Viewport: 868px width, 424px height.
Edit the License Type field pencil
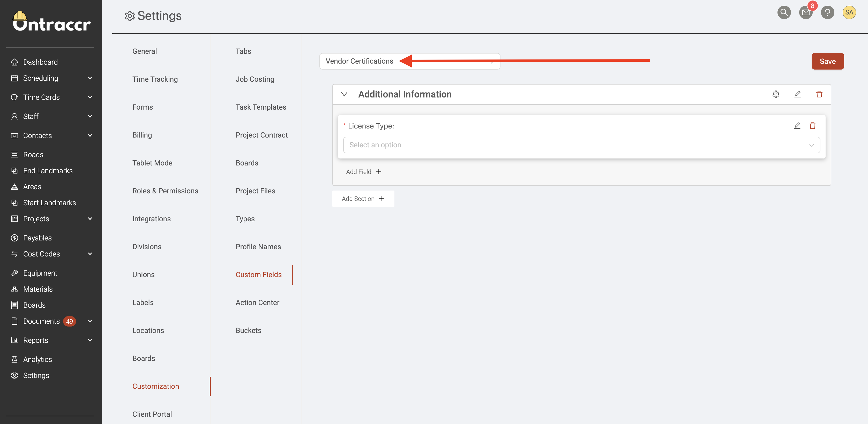pos(797,126)
